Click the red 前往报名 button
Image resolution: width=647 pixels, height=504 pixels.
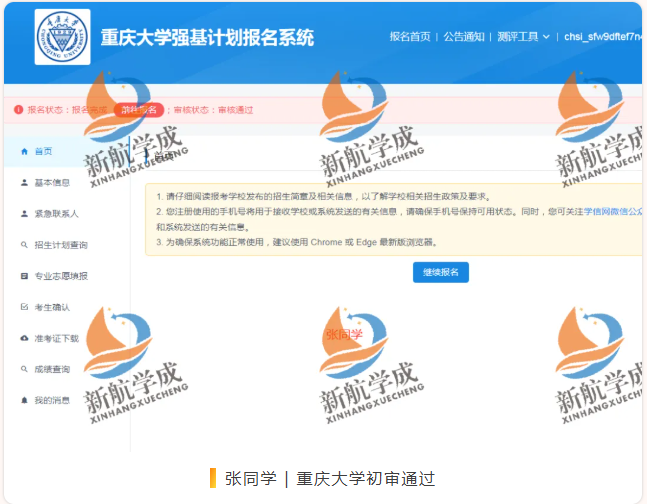pyautogui.click(x=139, y=110)
